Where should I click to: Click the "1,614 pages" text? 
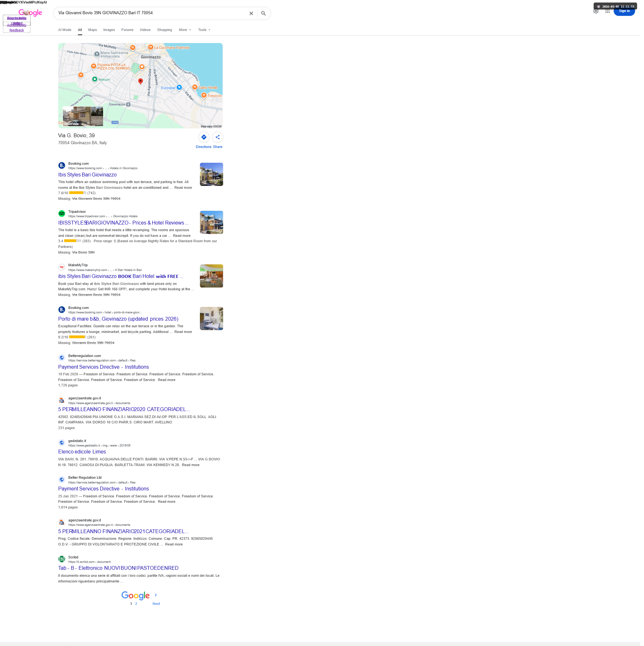tap(68, 510)
